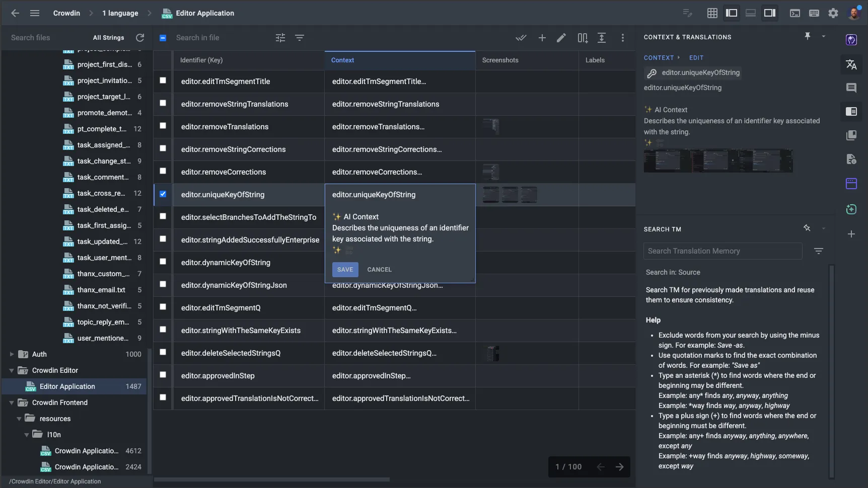Select the select-all checkbox above the list

click(x=163, y=38)
